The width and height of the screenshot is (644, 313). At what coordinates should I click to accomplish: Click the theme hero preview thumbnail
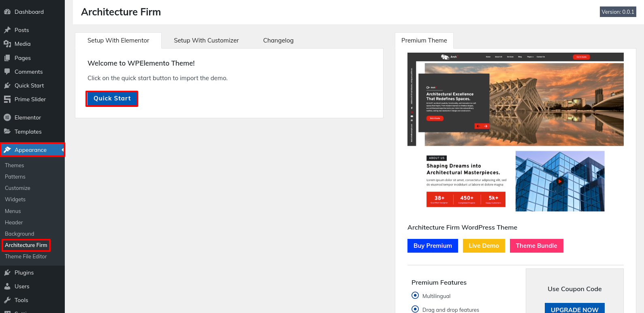[x=516, y=99]
